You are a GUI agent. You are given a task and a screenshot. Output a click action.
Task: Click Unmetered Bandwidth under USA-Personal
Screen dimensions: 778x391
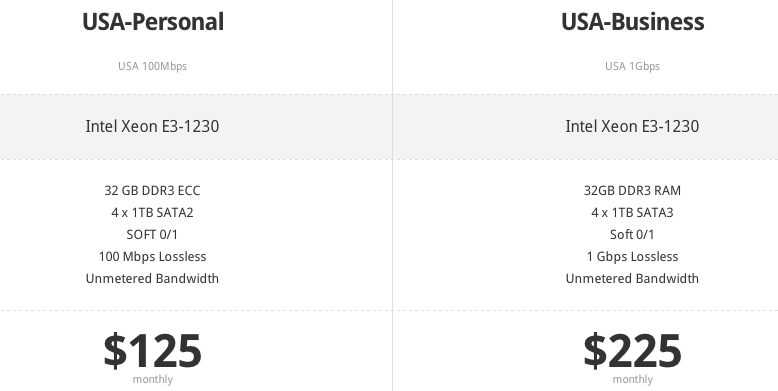click(x=152, y=278)
